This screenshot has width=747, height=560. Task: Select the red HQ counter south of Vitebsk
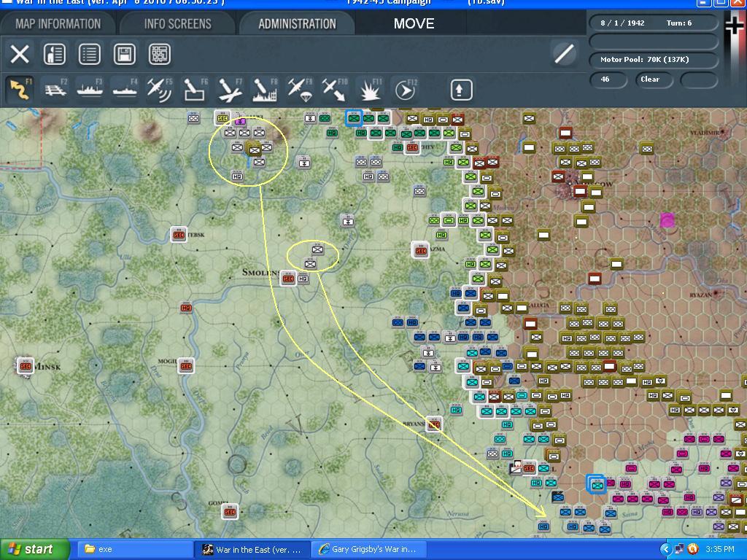click(x=186, y=308)
